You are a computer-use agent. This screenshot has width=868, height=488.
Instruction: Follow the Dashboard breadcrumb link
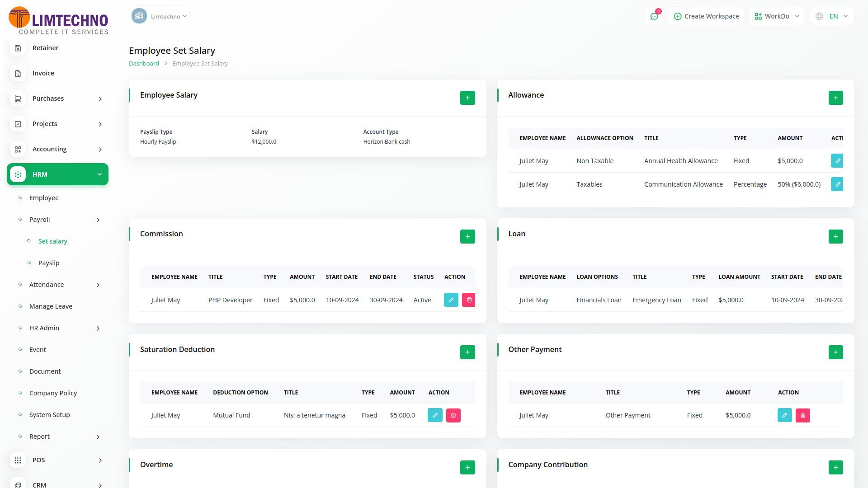[x=144, y=64]
